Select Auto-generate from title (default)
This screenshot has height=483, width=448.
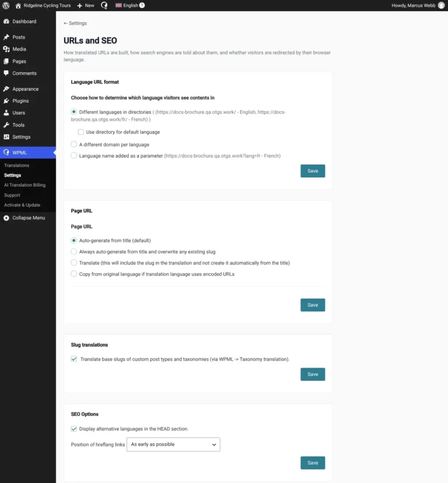pos(73,240)
